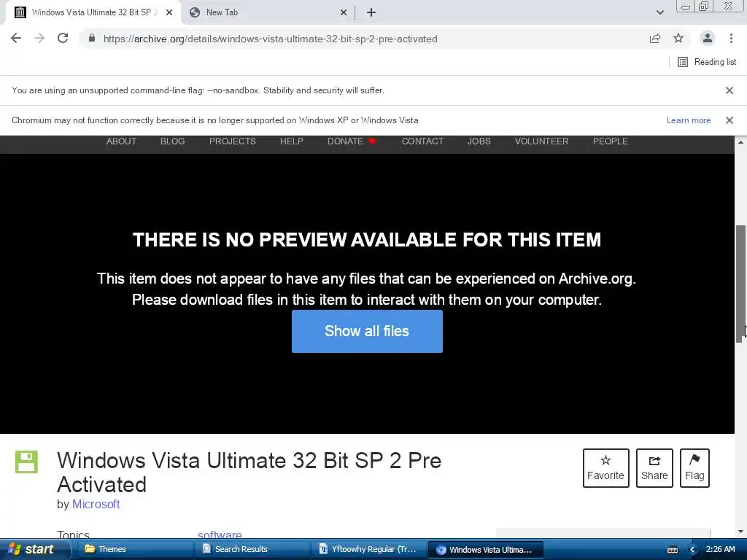
Task: Open the Reading list panel
Action: (x=707, y=62)
